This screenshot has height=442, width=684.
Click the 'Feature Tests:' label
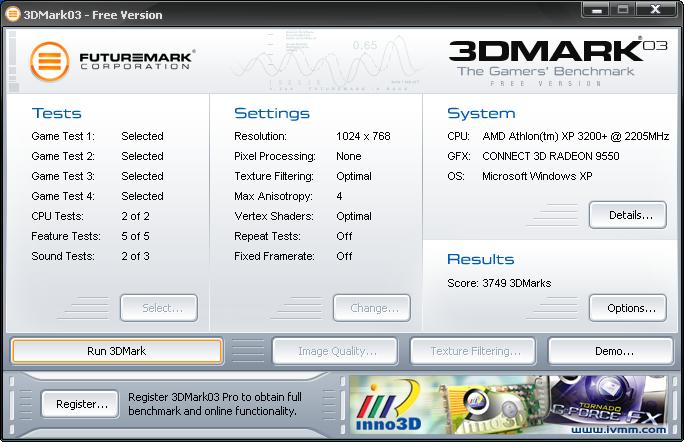(66, 236)
